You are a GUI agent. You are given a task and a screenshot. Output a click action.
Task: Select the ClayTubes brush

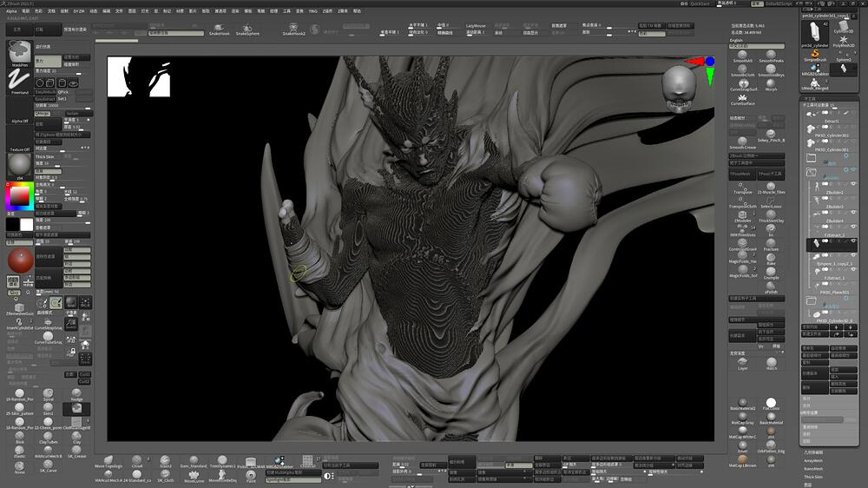(48, 438)
